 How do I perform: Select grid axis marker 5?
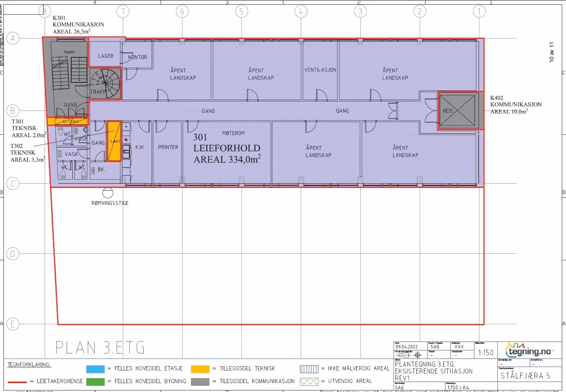click(241, 11)
